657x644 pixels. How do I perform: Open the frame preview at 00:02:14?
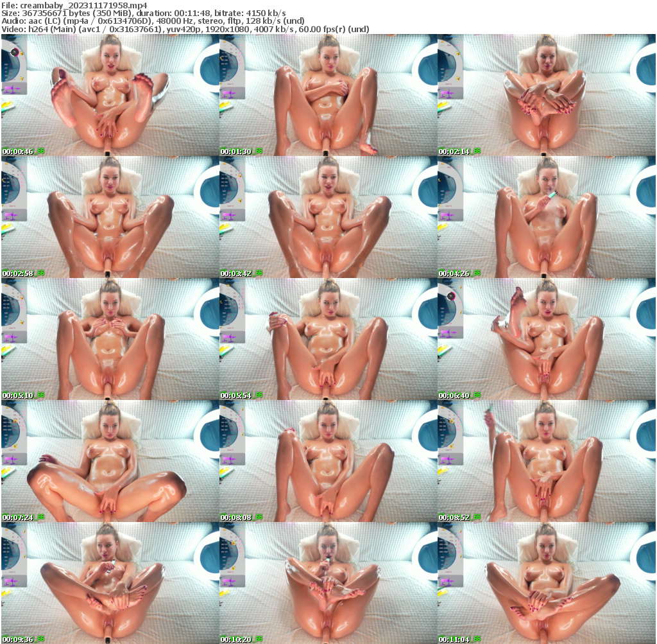point(547,95)
